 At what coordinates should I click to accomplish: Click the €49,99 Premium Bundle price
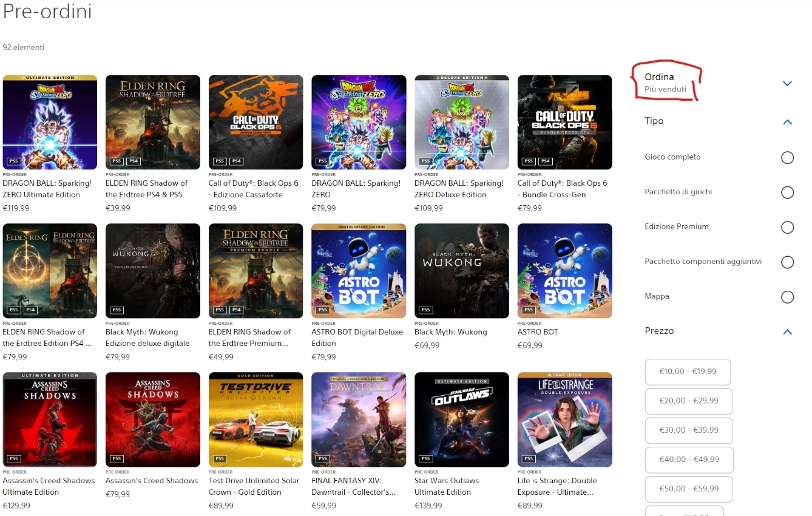click(x=222, y=357)
